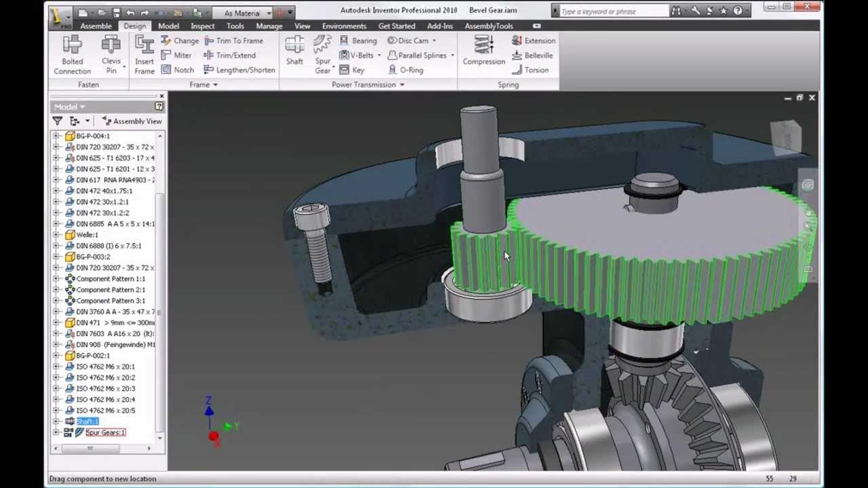868x488 pixels.
Task: Open the Model browser title dropdown
Action: point(82,107)
